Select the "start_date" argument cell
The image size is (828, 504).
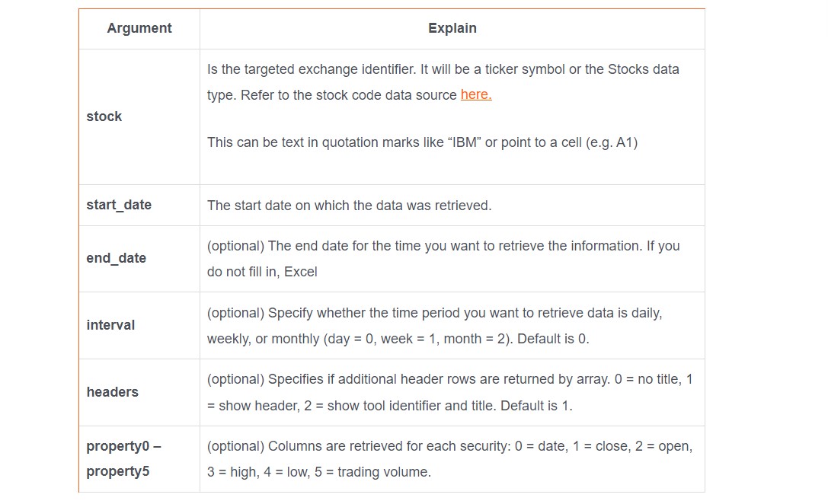(139, 205)
